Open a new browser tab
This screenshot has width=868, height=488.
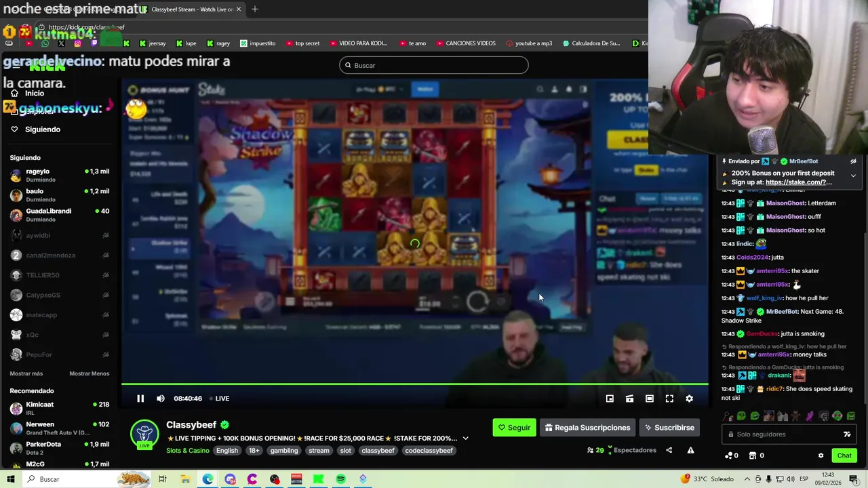pyautogui.click(x=255, y=9)
